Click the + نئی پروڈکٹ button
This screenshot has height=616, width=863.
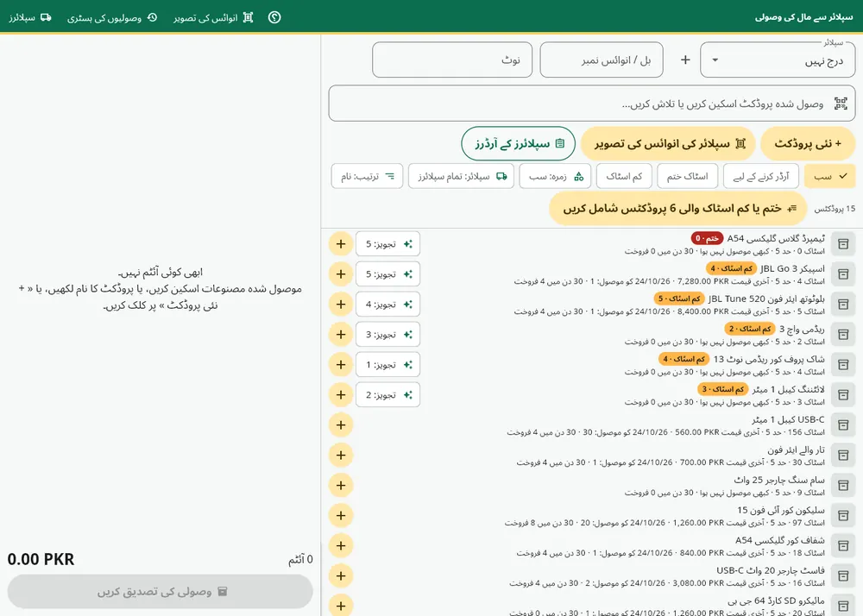click(808, 143)
